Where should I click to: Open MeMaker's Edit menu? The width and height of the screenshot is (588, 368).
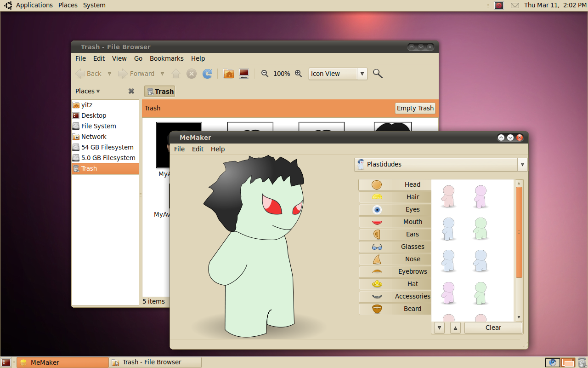pyautogui.click(x=198, y=149)
